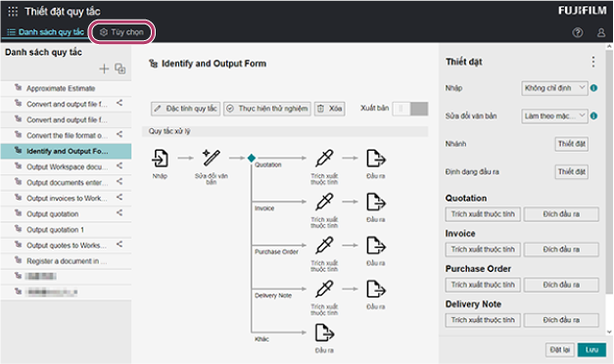614x364 pixels.
Task: Open the Thiết đặt three-dot menu
Action: pyautogui.click(x=593, y=62)
